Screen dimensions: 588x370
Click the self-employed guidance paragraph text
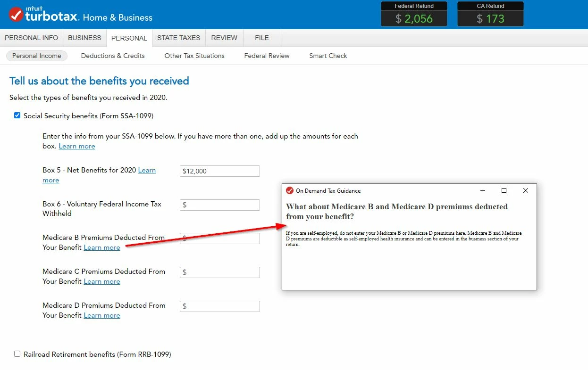pos(404,238)
